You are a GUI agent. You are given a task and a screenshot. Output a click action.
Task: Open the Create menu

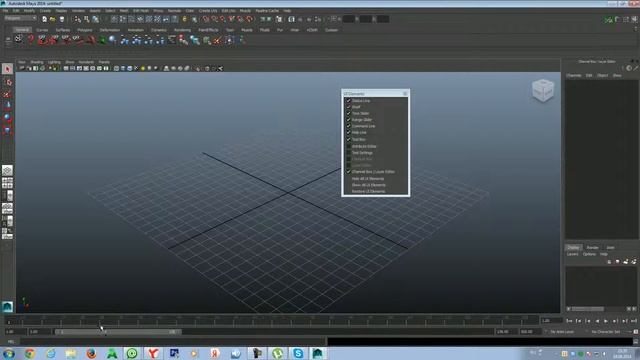pos(45,11)
